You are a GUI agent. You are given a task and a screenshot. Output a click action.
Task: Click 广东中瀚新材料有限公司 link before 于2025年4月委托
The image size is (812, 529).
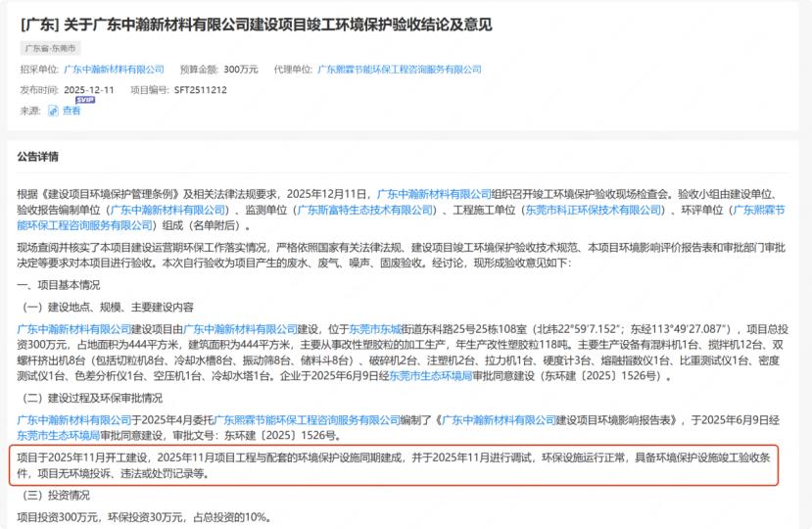(74, 419)
